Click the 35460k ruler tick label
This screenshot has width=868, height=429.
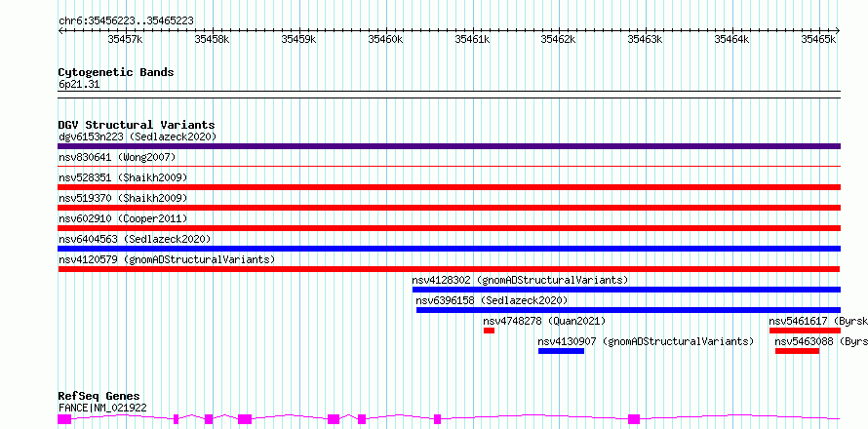(x=386, y=39)
